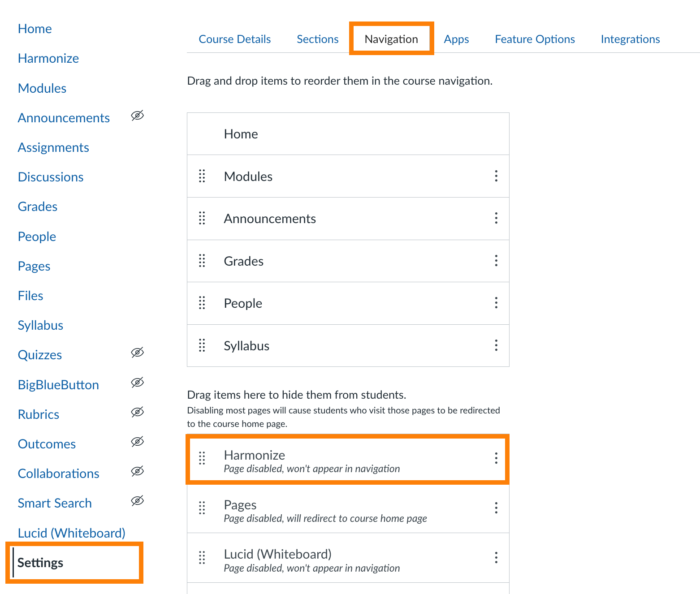Viewport: 700px width, 594px height.
Task: Click hidden eye icon next to BigBlueButton
Action: tap(137, 383)
